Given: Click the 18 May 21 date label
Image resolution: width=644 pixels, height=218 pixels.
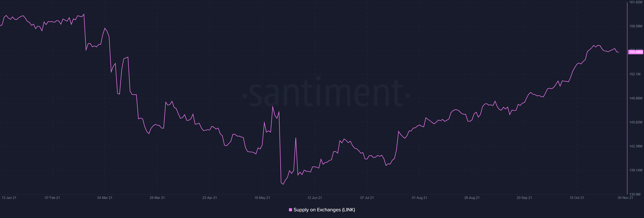Looking at the screenshot, I should [x=262, y=198].
